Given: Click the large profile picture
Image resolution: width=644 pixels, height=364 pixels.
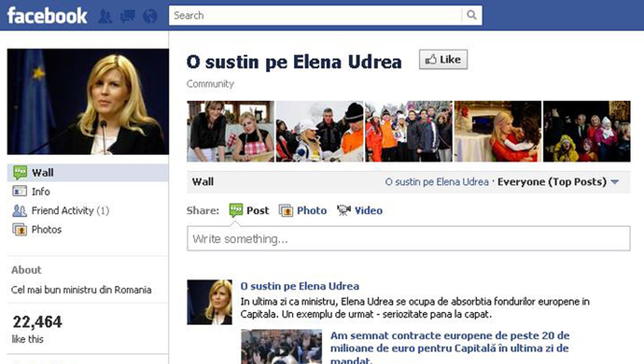Looking at the screenshot, I should click(x=88, y=102).
